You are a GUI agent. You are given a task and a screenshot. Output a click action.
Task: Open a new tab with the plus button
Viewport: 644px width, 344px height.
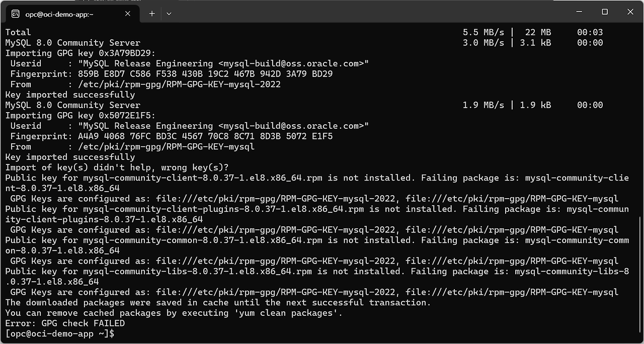152,14
